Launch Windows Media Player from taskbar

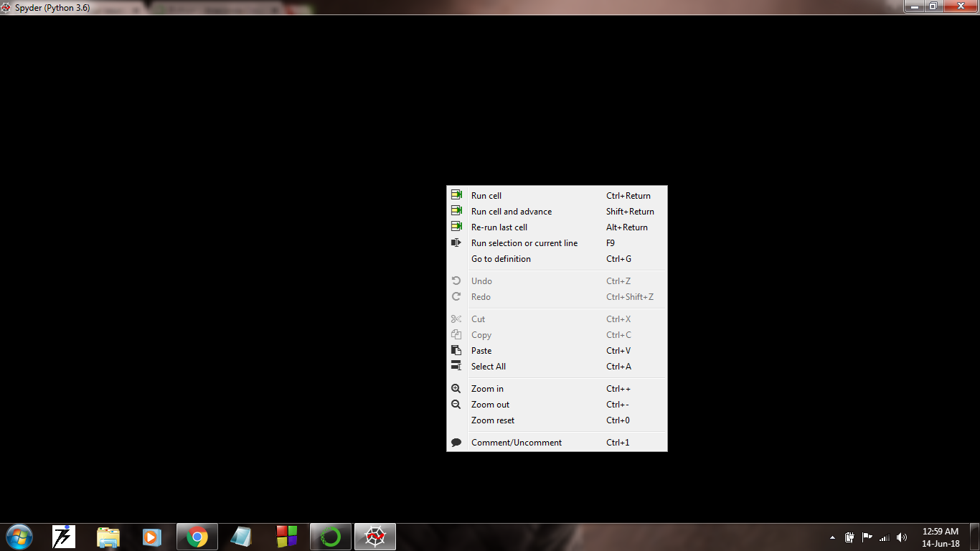[x=152, y=537]
